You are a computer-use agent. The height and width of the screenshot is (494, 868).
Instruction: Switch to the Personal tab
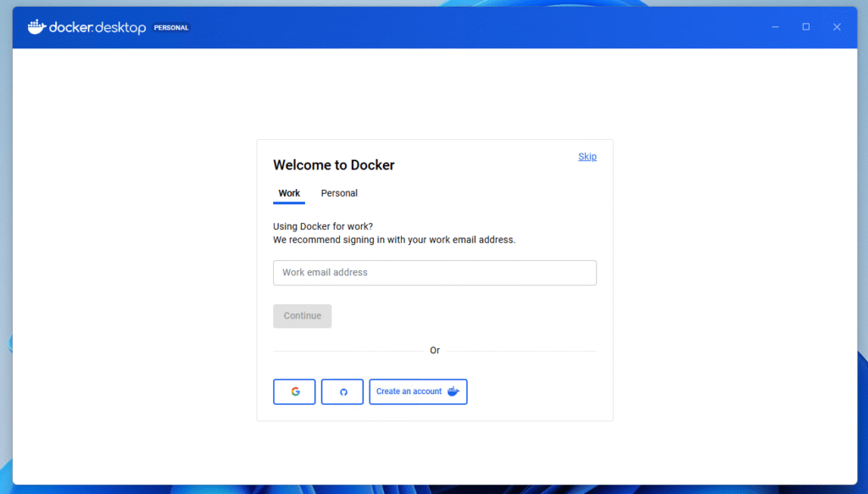pyautogui.click(x=339, y=193)
